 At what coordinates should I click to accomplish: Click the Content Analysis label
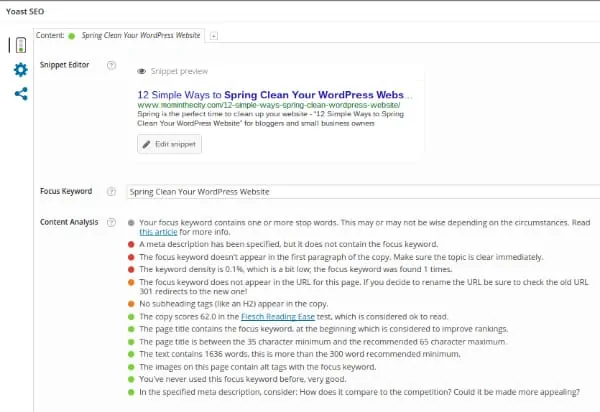tap(69, 222)
